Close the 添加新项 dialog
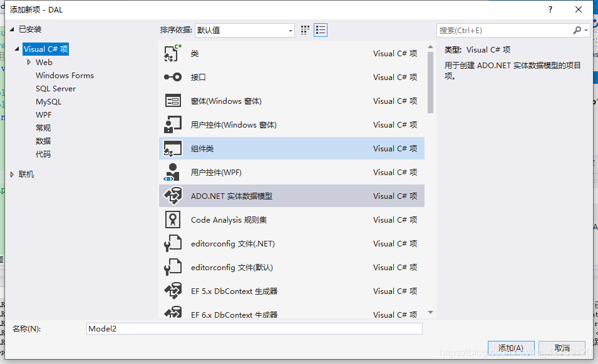The image size is (598, 364). [579, 9]
